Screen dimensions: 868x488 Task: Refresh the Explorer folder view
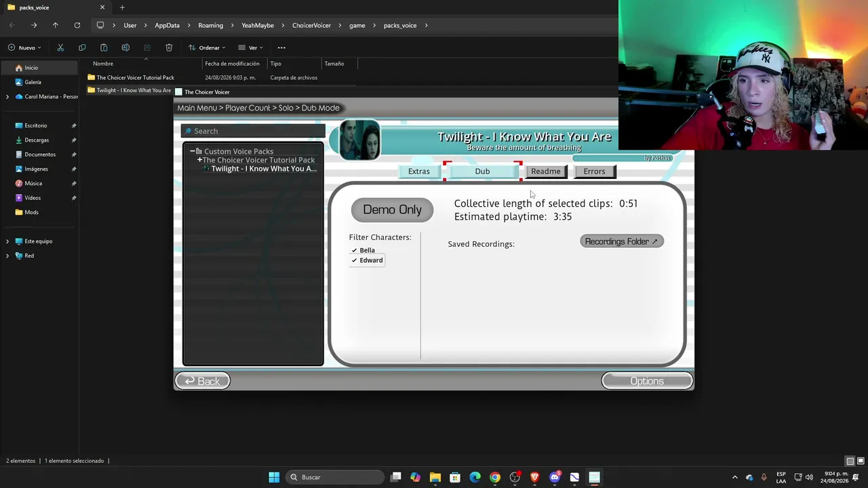coord(77,26)
